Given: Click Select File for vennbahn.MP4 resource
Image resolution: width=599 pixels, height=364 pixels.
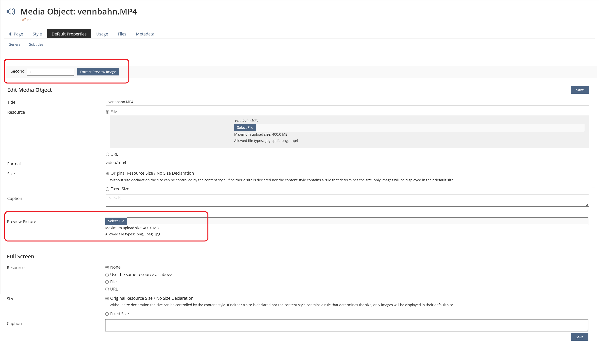Looking at the screenshot, I should coord(245,128).
